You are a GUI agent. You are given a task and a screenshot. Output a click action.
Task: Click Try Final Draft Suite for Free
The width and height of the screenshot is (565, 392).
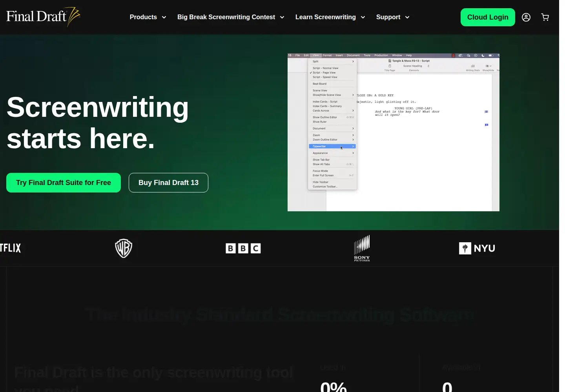64,183
